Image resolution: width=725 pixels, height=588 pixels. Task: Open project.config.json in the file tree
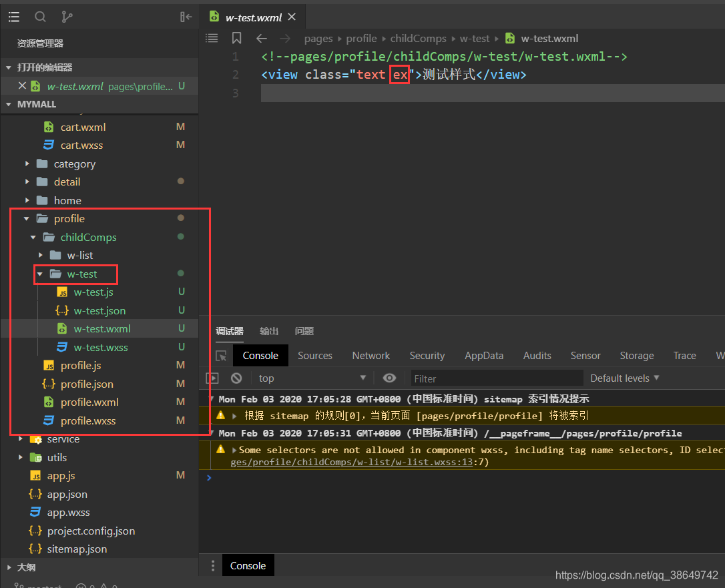coord(91,531)
